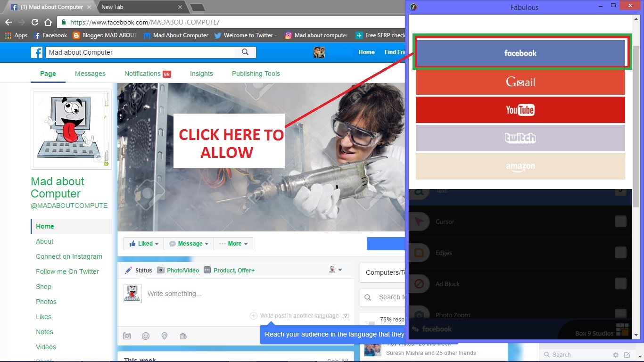Open About in the page sidebar

click(x=45, y=241)
